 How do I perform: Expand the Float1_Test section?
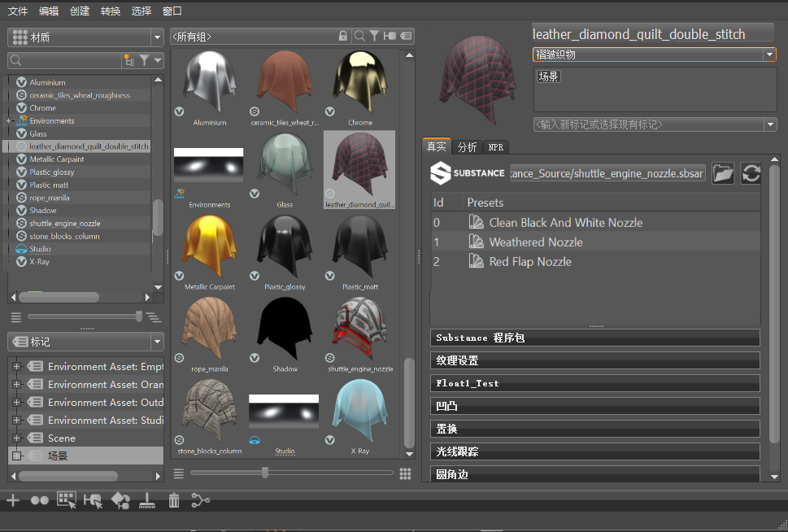pyautogui.click(x=595, y=383)
